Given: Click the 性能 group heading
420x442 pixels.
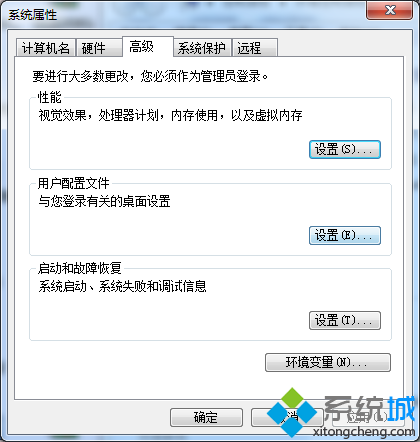Looking at the screenshot, I should pos(50,97).
